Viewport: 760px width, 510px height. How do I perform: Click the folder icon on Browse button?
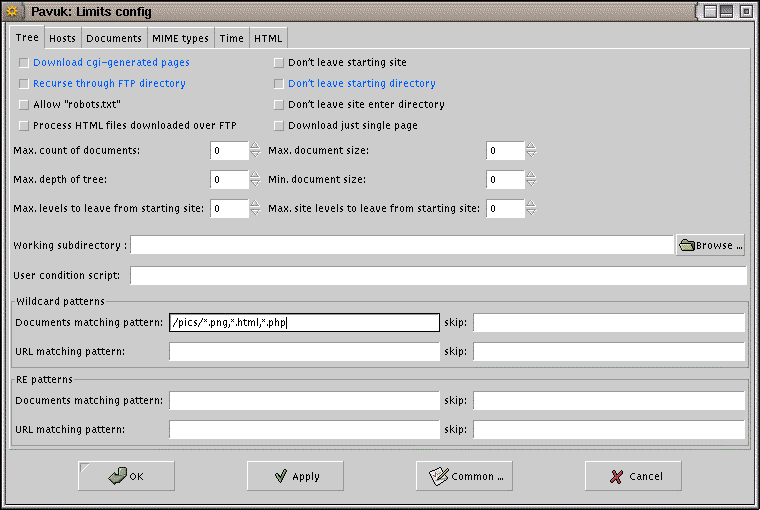pyautogui.click(x=687, y=245)
